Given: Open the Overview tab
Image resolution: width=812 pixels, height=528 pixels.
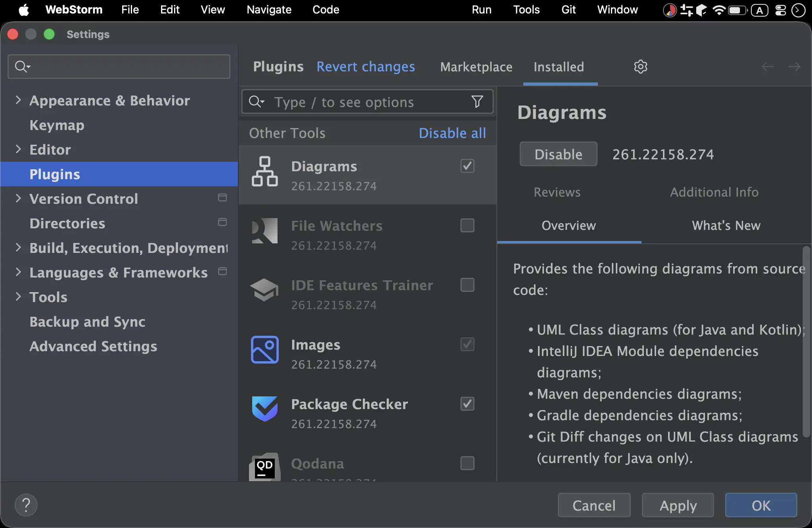Looking at the screenshot, I should point(569,226).
